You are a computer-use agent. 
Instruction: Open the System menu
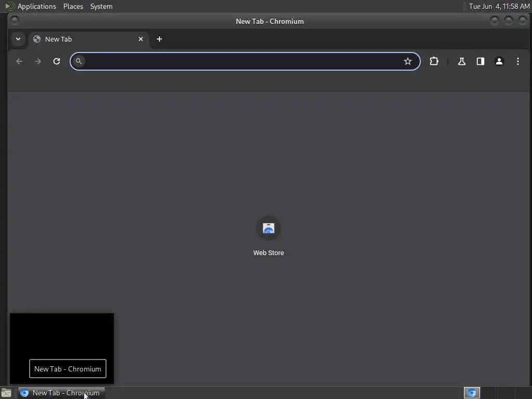[x=101, y=6]
